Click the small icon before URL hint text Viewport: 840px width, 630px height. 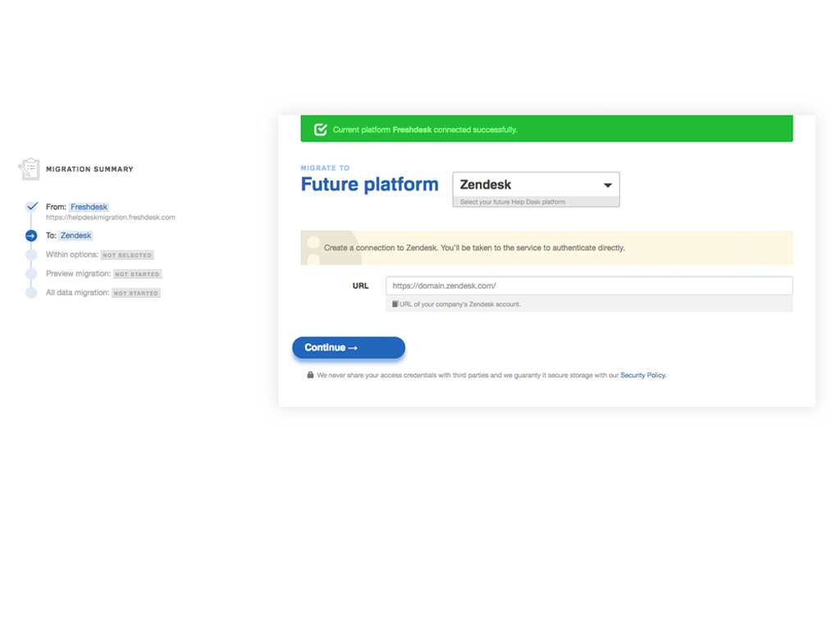click(395, 304)
